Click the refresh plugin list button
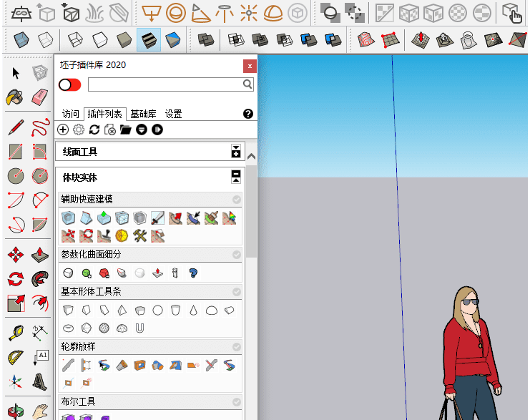This screenshot has height=420, width=530. click(x=94, y=130)
